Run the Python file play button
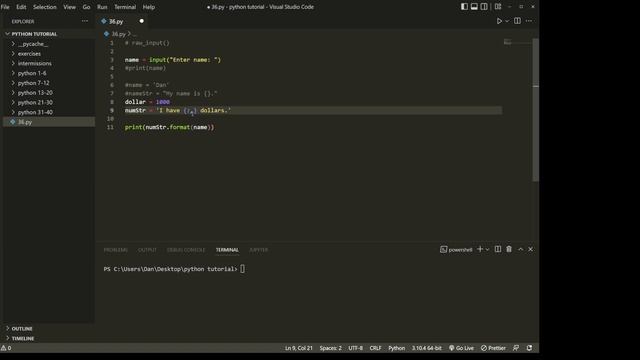 coord(499,21)
